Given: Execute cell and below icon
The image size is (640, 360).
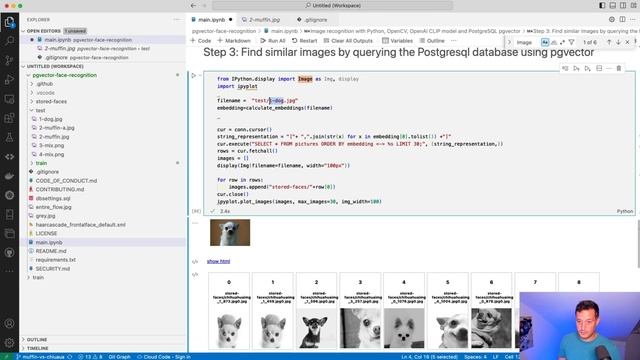Looking at the screenshot, I should tap(587, 69).
